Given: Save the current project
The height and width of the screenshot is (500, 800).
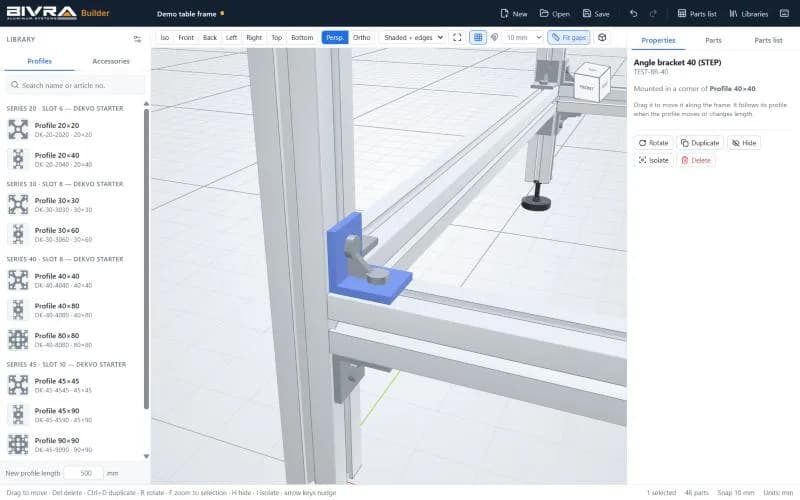Looking at the screenshot, I should tap(596, 14).
